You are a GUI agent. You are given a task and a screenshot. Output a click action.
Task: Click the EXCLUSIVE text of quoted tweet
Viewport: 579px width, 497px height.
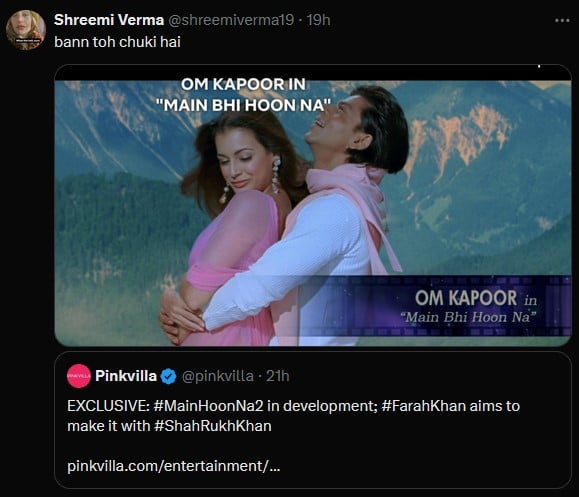click(x=108, y=406)
